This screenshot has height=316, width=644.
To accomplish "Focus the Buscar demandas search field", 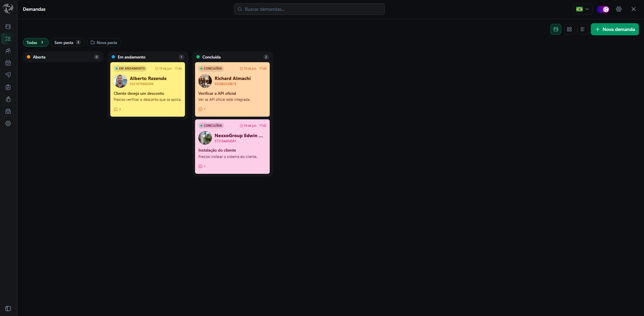I will 309,9.
